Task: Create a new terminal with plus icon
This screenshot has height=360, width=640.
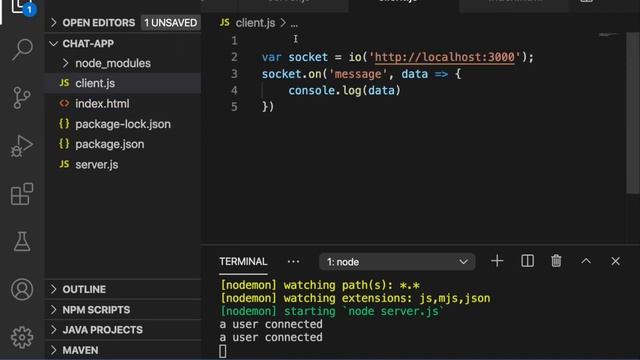Action: point(497,261)
